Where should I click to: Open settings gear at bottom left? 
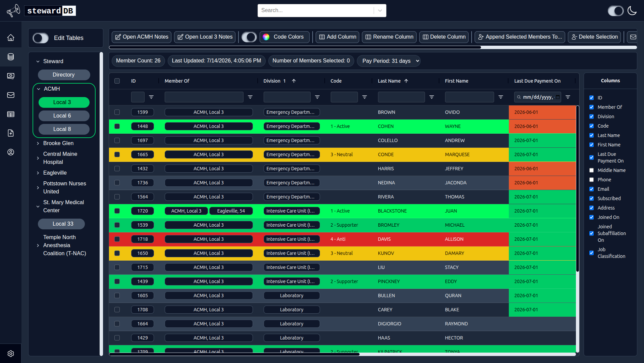click(11, 354)
